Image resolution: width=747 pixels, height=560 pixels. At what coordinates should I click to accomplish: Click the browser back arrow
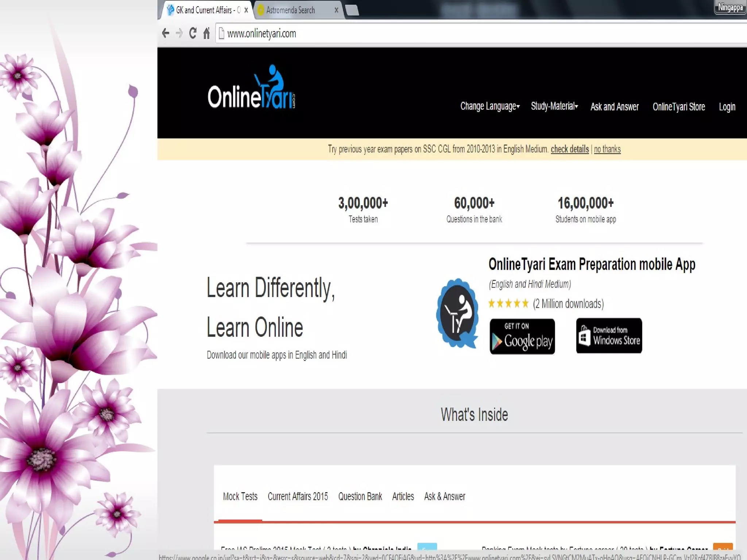(166, 33)
